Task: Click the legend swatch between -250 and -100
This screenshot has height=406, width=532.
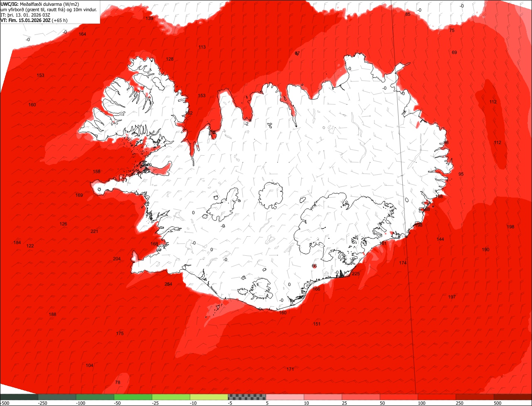Action: pos(57,397)
